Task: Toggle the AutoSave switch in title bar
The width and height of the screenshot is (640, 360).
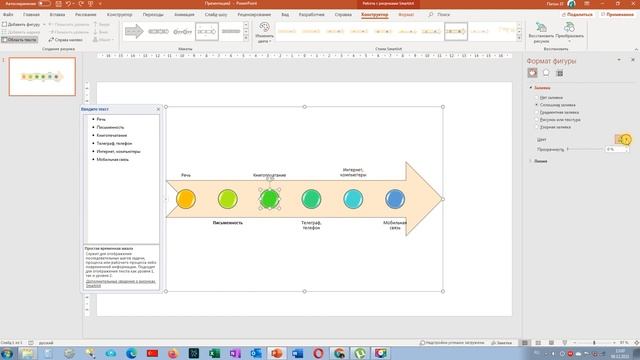Action: (44, 4)
